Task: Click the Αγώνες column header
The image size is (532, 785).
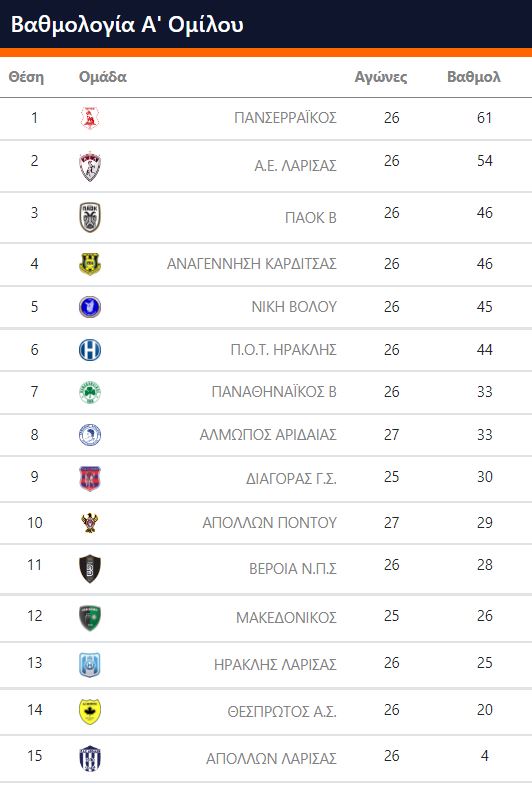Action: 381,77
